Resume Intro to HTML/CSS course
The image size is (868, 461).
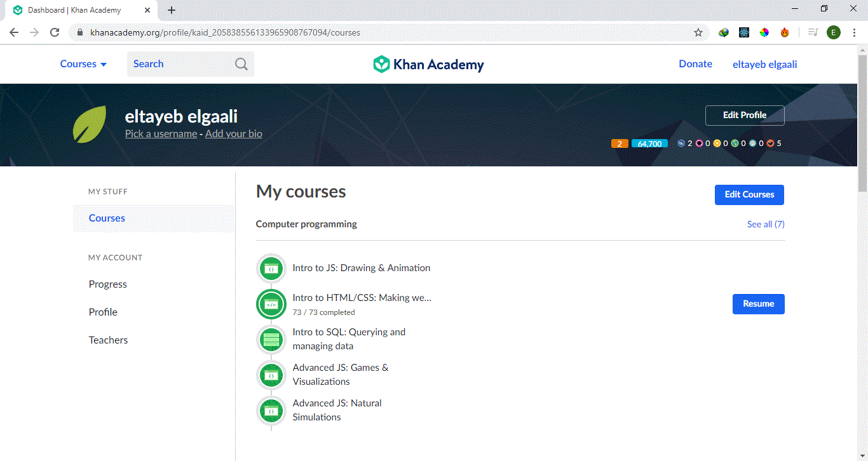pyautogui.click(x=759, y=304)
